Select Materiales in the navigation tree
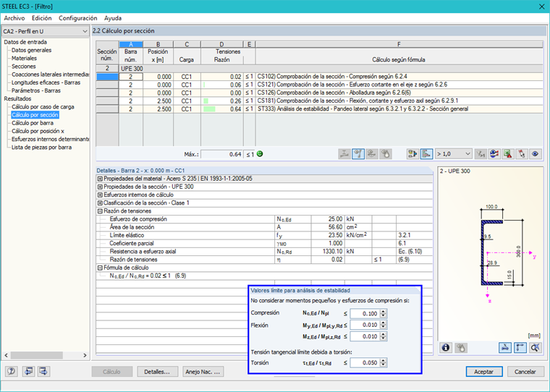The image size is (550, 392). 24,58
